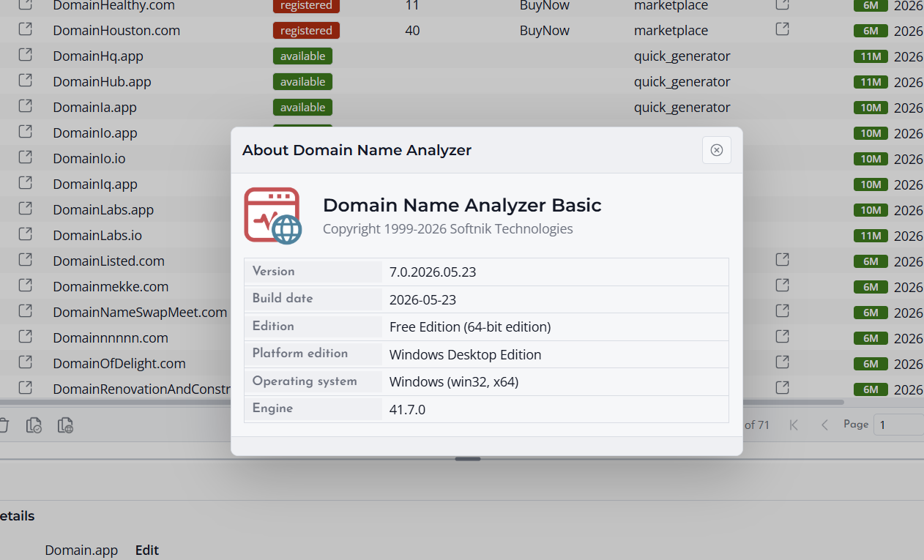Select the DomainIo.app domain name
The image size is (924, 560).
pyautogui.click(x=95, y=132)
